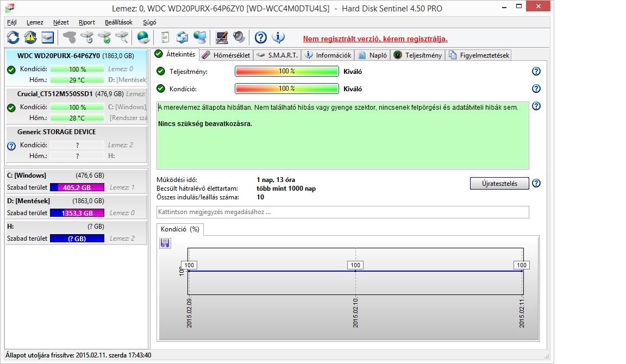The height and width of the screenshot is (364, 626).
Task: Select the H: partition entry
Action: click(76, 233)
